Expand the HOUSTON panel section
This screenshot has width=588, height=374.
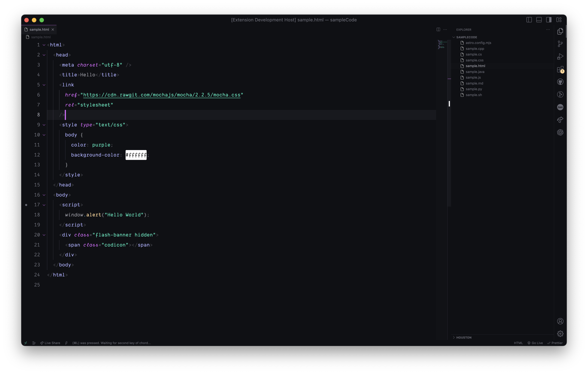(x=464, y=337)
